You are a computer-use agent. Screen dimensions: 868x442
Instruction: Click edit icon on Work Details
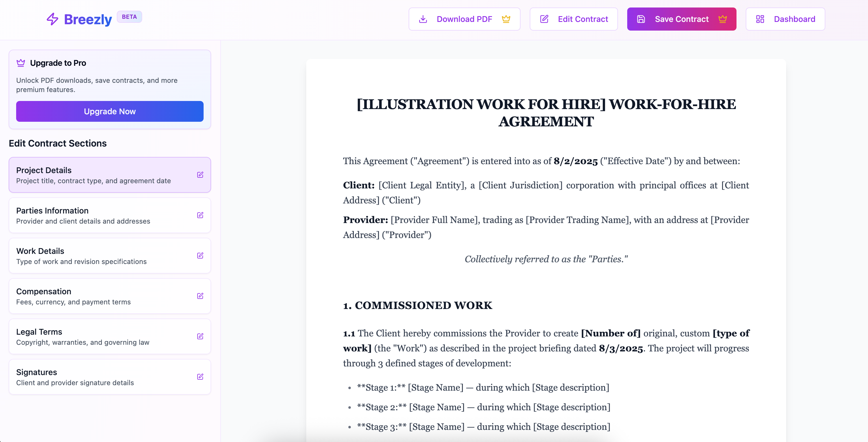point(200,256)
